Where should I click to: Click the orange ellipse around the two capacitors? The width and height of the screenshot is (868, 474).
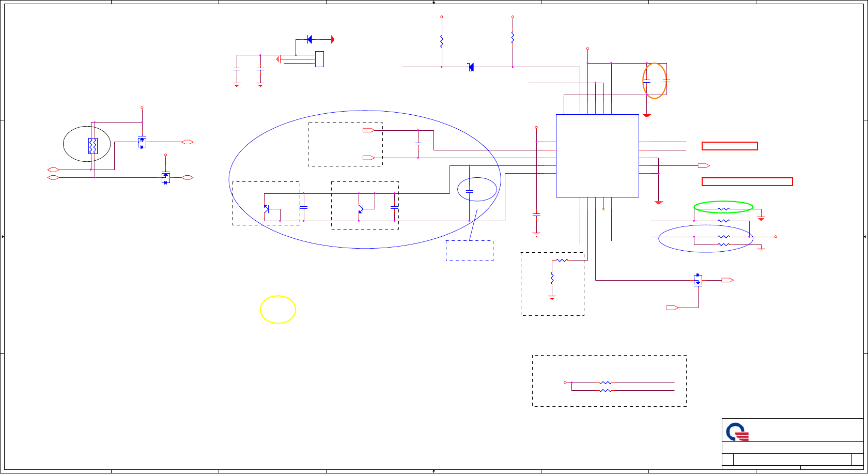click(655, 81)
